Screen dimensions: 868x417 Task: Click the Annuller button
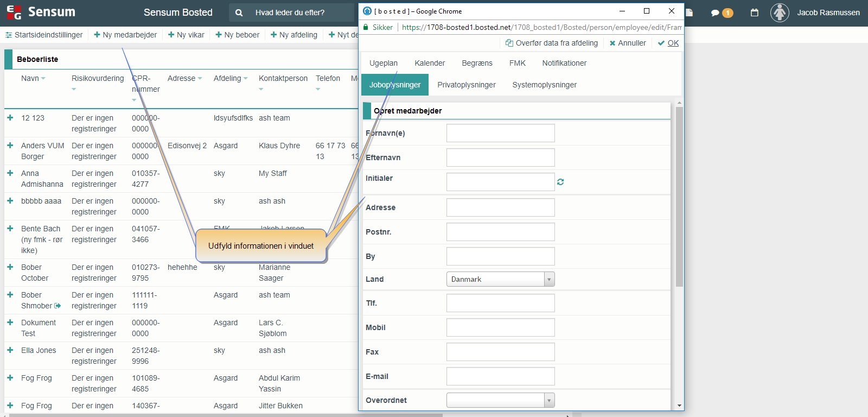(628, 43)
